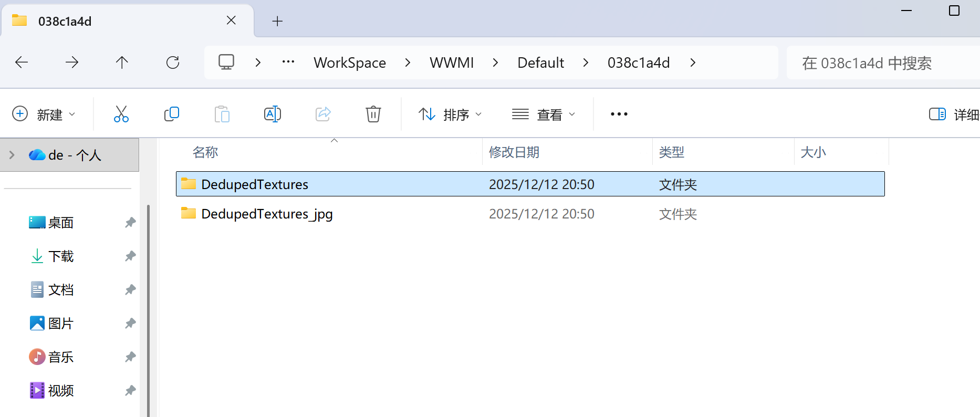The width and height of the screenshot is (980, 417).
Task: Open the 排序 (Sort) dropdown menu
Action: (450, 114)
